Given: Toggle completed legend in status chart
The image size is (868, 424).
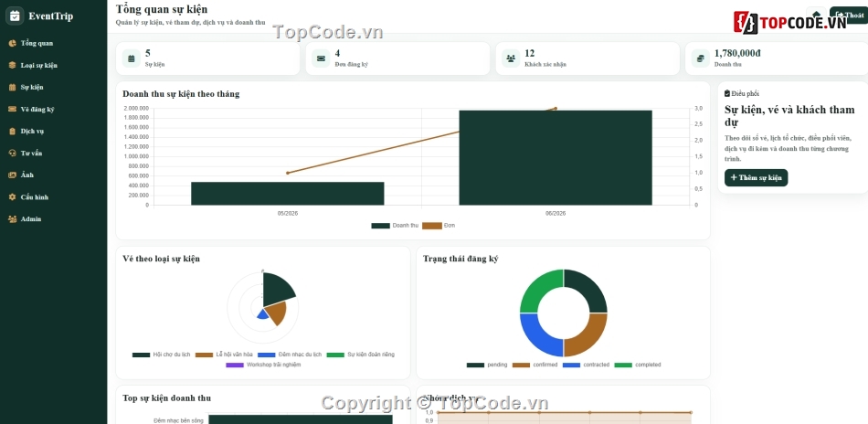Looking at the screenshot, I should (638, 365).
